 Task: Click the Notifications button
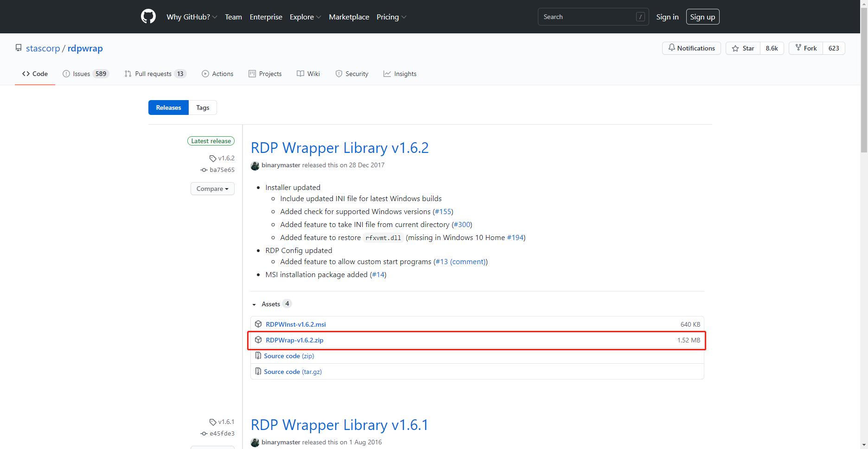(x=691, y=48)
